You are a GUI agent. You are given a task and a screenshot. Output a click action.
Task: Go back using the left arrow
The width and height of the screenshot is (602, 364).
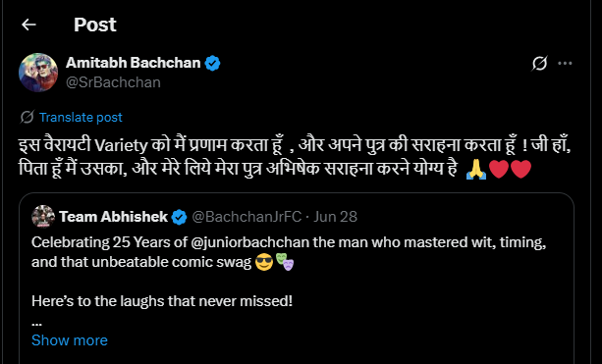click(x=28, y=25)
